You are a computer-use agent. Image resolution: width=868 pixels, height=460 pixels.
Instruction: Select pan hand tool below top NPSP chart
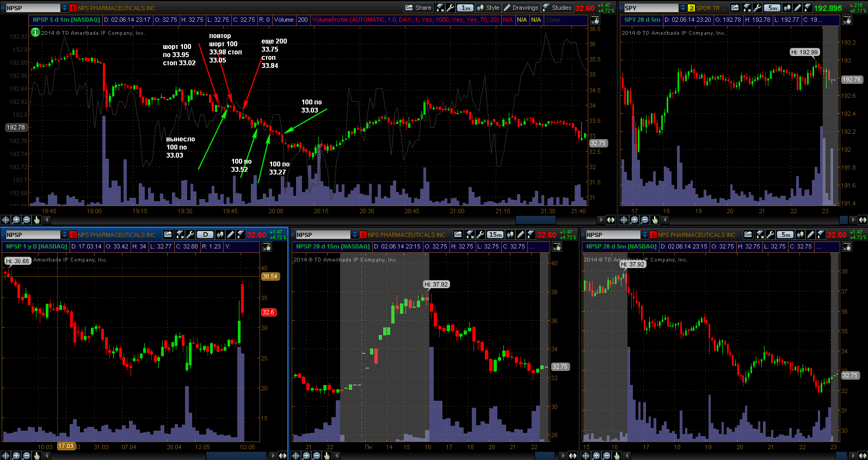point(36,220)
